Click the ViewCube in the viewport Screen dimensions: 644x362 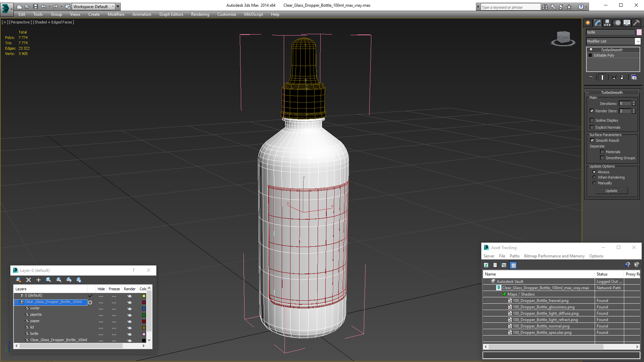[563, 38]
